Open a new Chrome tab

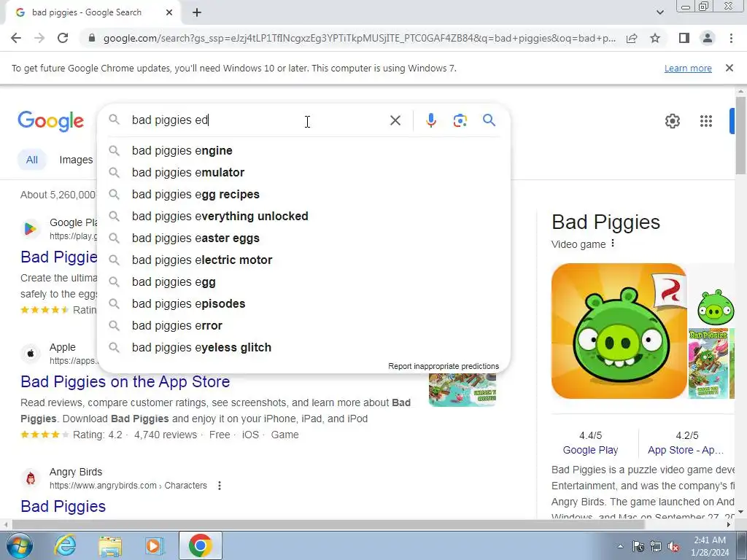click(x=197, y=13)
